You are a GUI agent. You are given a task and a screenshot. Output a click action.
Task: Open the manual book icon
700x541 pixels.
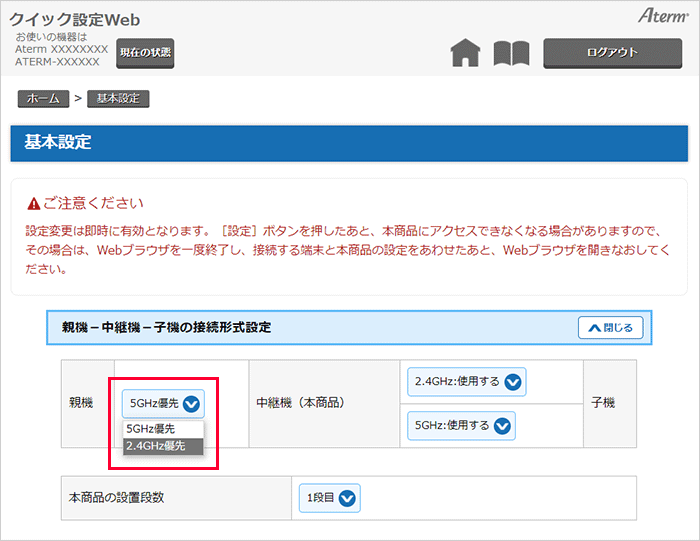(x=511, y=53)
